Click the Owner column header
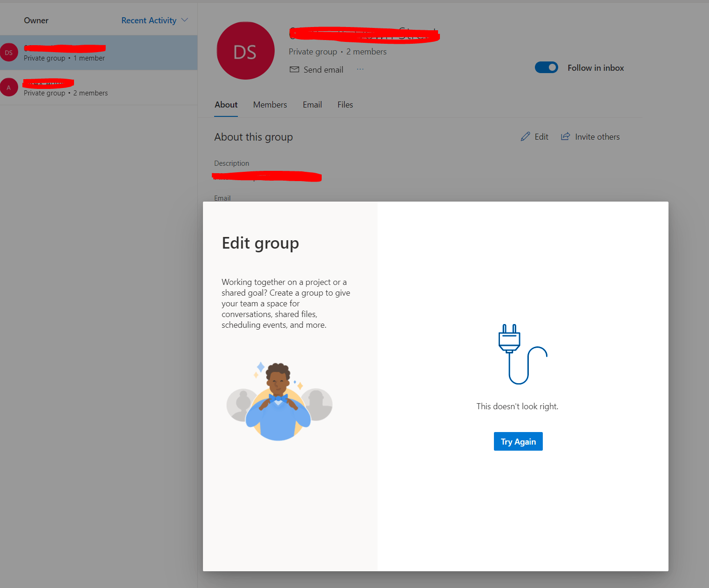This screenshot has width=709, height=588. click(x=36, y=20)
